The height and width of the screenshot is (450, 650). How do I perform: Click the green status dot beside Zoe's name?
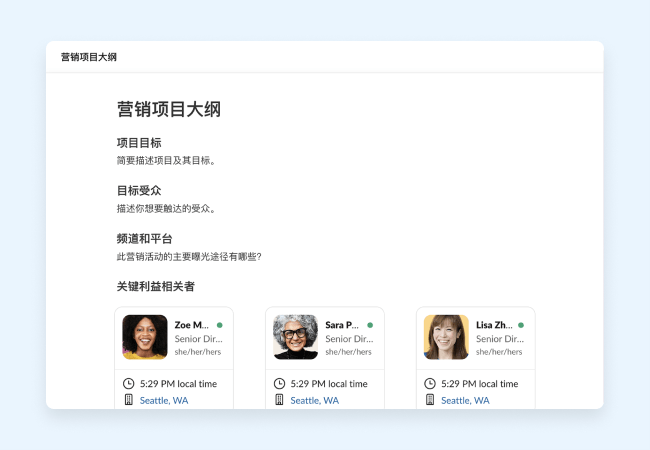[219, 325]
